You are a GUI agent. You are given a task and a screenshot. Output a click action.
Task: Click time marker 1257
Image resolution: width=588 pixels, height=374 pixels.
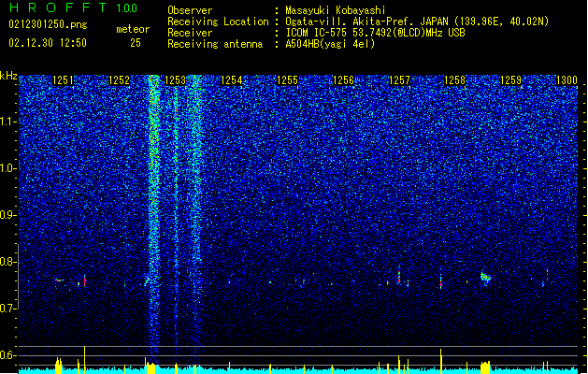click(399, 79)
